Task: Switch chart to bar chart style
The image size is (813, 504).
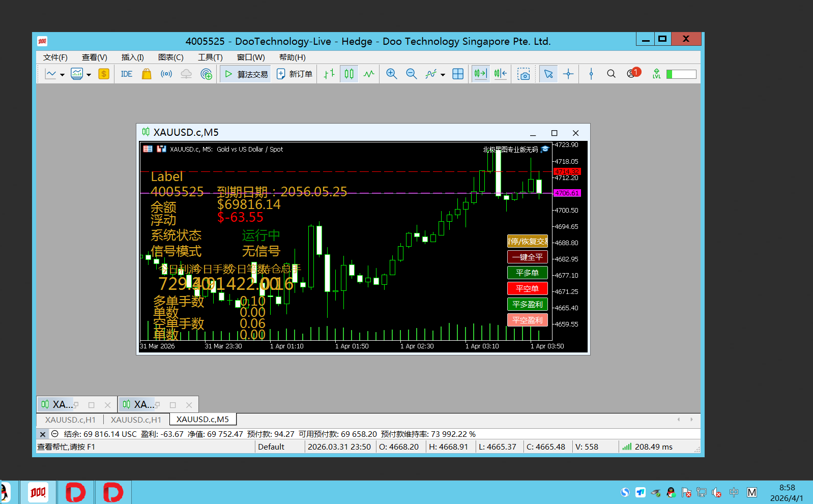Action: tap(329, 74)
